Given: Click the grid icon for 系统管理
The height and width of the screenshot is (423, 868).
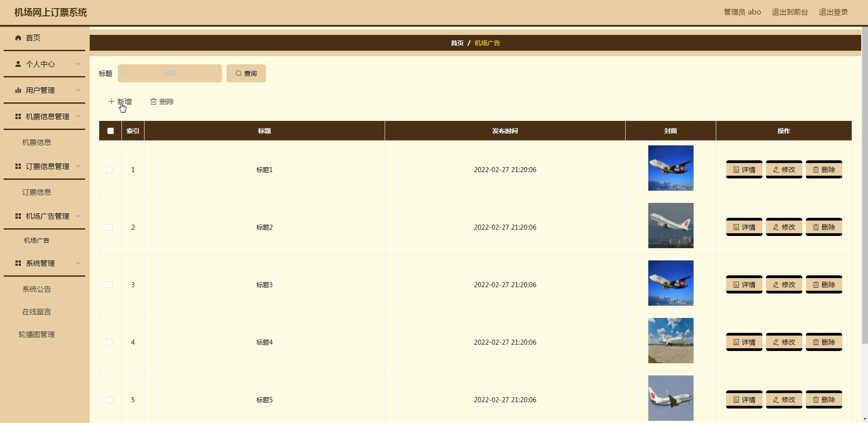Looking at the screenshot, I should click(x=18, y=263).
